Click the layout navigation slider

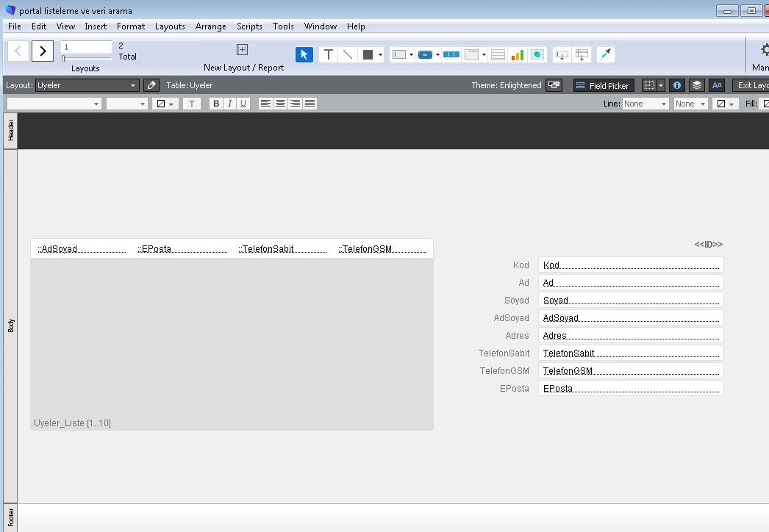(x=86, y=58)
